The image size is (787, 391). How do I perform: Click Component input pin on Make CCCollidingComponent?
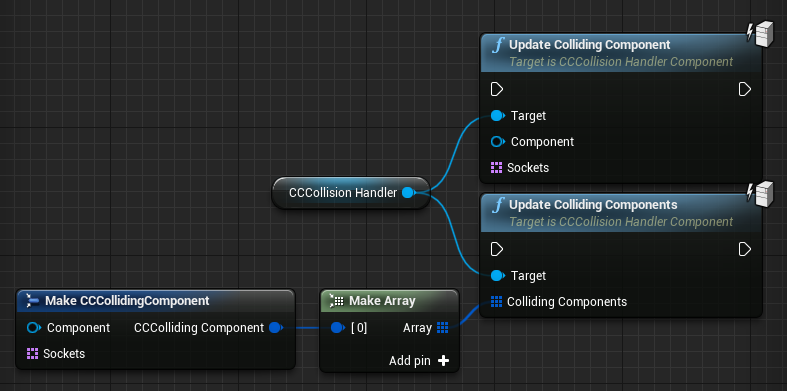click(x=34, y=328)
